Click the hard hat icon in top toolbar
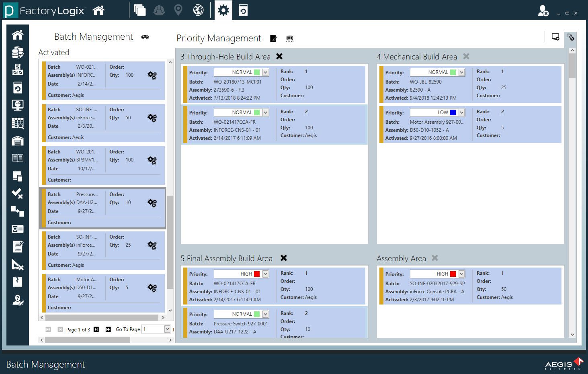 tap(159, 10)
